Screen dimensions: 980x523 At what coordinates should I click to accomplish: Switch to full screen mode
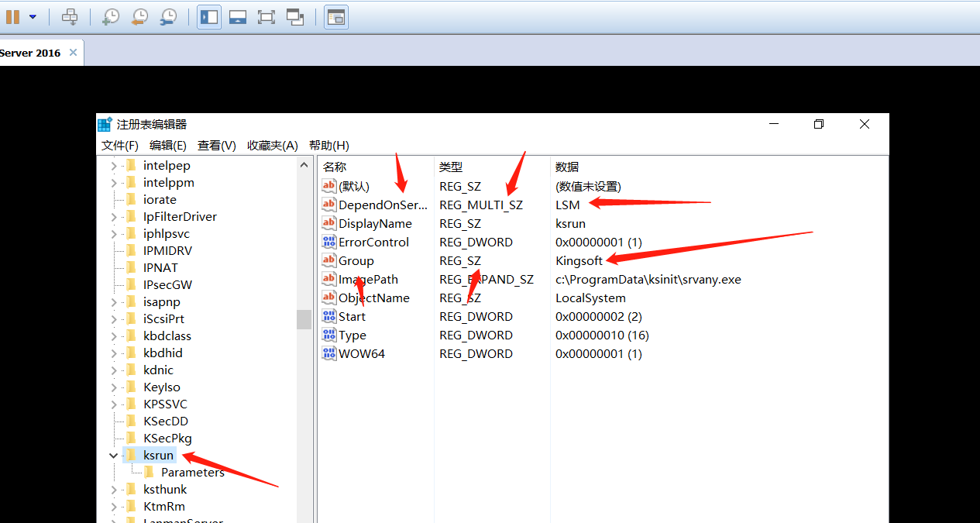[x=266, y=16]
